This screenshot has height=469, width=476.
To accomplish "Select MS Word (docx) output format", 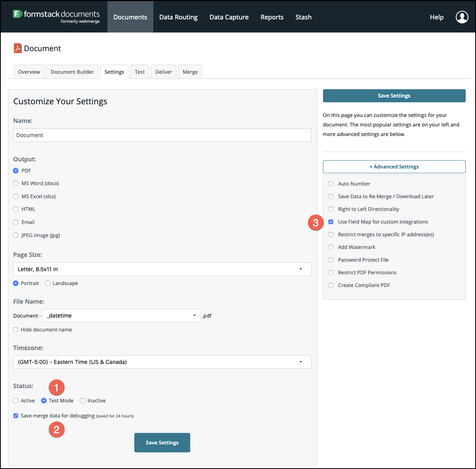I will (16, 184).
